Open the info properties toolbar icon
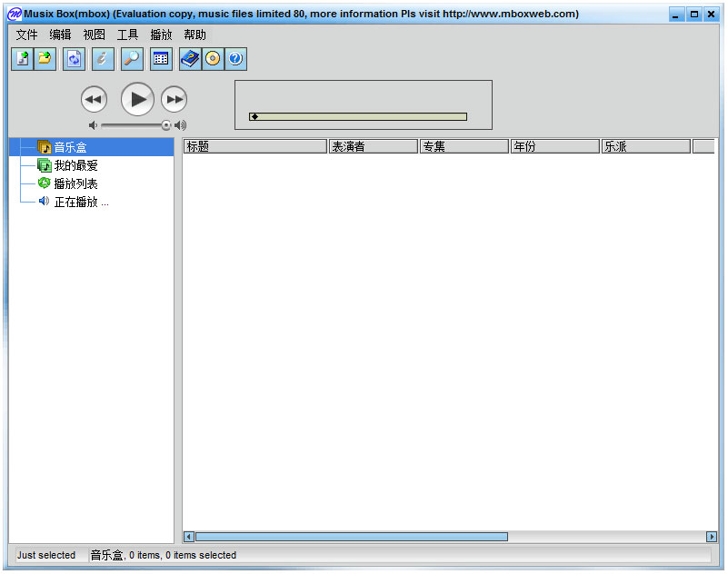 (x=103, y=59)
